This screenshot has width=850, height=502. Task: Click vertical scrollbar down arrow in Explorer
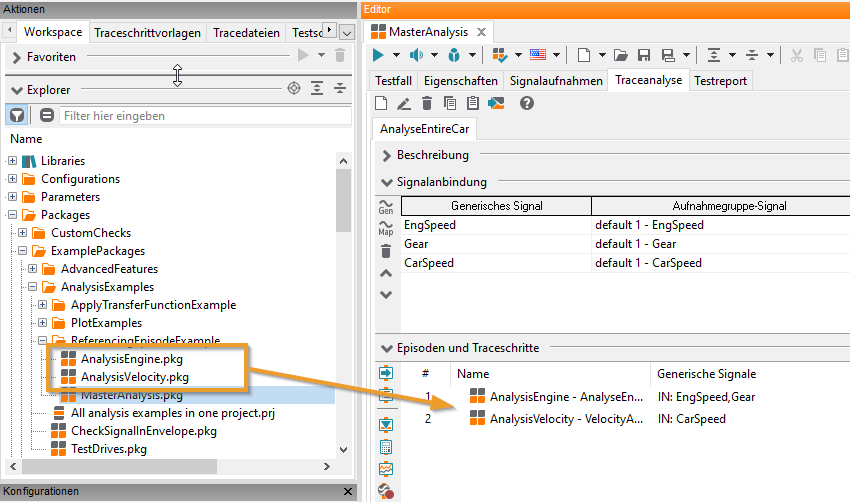click(x=343, y=449)
